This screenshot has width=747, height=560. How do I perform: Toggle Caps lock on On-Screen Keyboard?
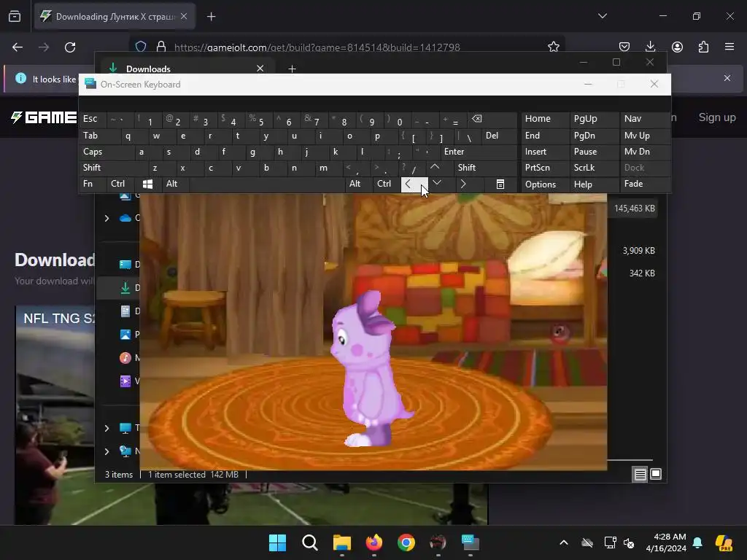point(105,152)
